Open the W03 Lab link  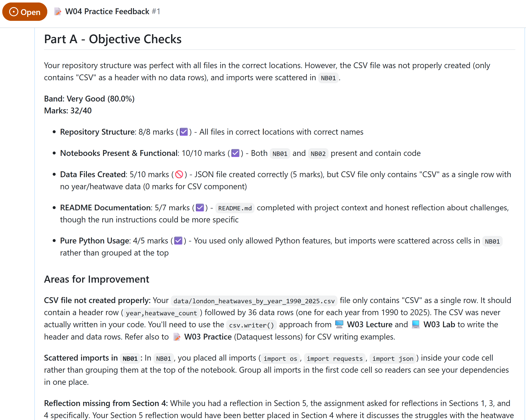tap(439, 325)
